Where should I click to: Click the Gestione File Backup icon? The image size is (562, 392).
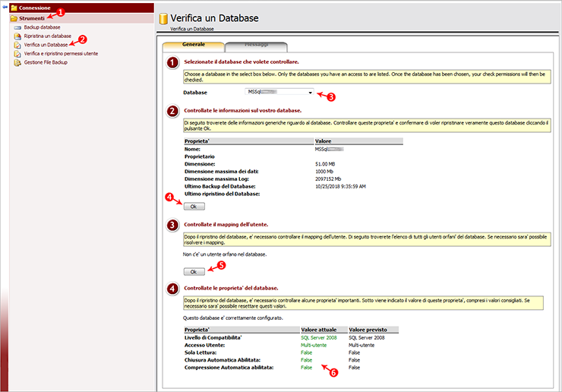tap(17, 62)
